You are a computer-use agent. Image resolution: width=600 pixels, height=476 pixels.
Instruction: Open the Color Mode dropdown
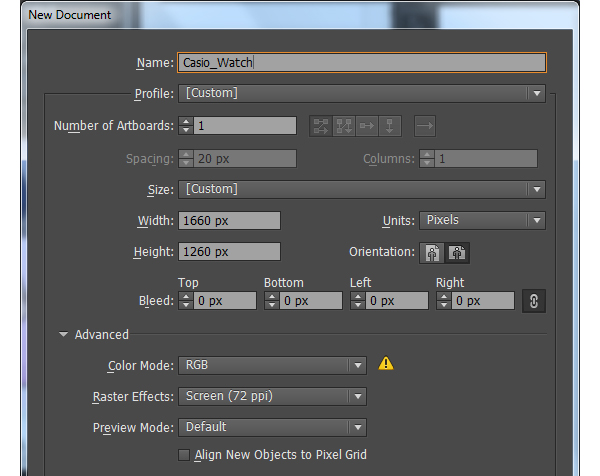[272, 365]
